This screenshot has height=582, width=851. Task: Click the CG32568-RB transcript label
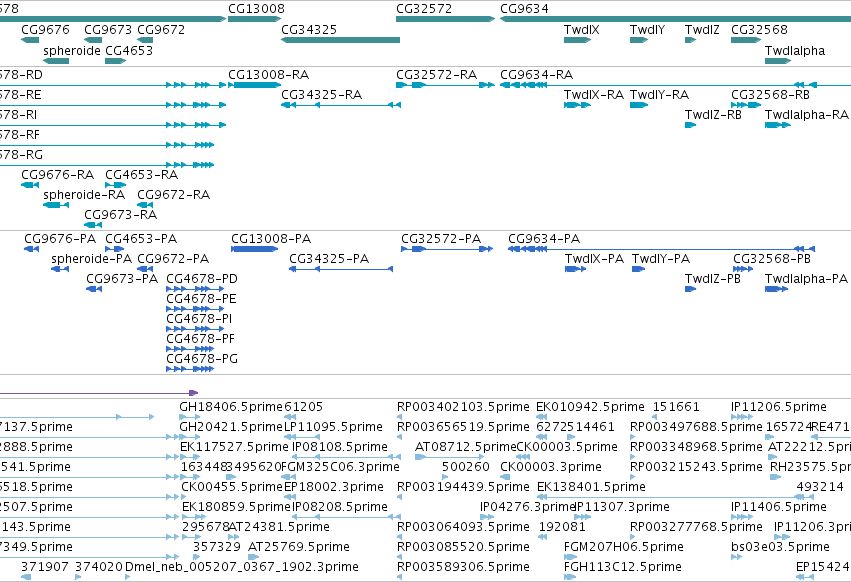[770, 95]
